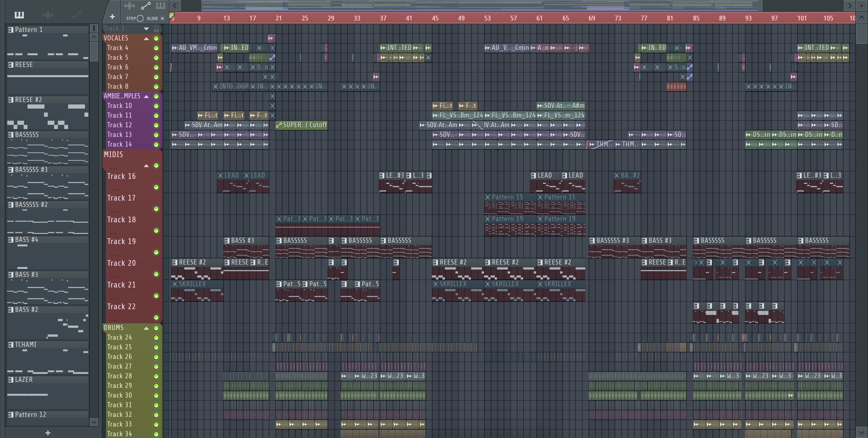The width and height of the screenshot is (868, 438).
Task: Click bar 69 on the timeline ruler
Action: (592, 18)
